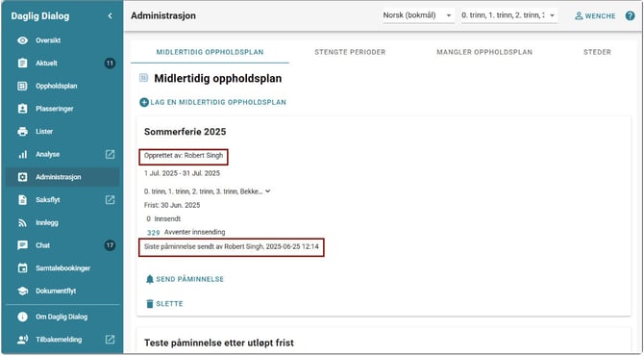Collapse the Daglig Dialog sidebar
644x356 pixels.
pyautogui.click(x=110, y=16)
